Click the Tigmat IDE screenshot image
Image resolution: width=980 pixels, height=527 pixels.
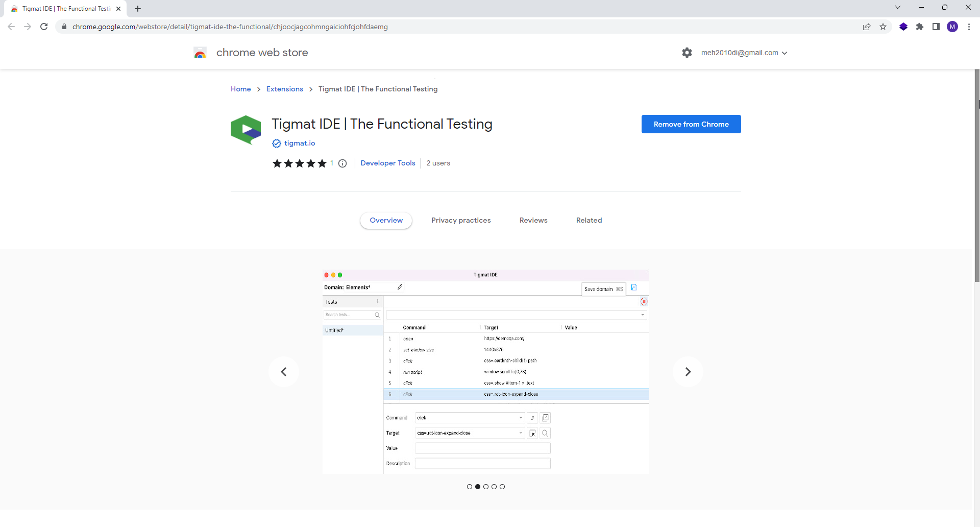[x=486, y=372]
